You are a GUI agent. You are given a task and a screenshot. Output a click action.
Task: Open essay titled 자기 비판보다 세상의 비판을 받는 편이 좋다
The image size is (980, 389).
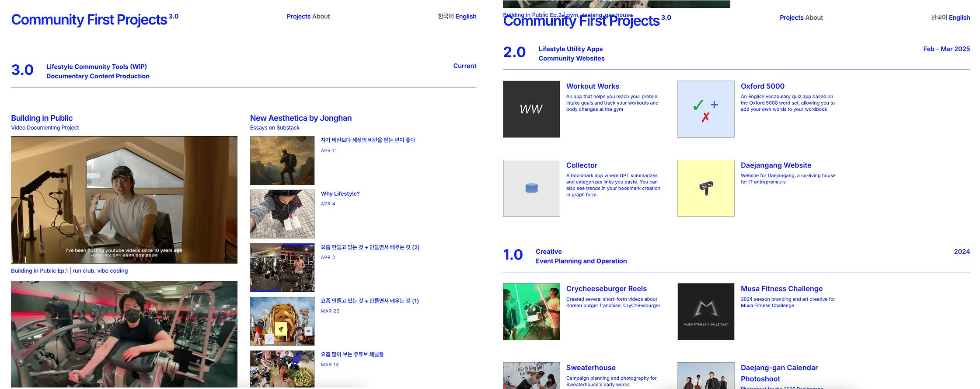pos(368,140)
